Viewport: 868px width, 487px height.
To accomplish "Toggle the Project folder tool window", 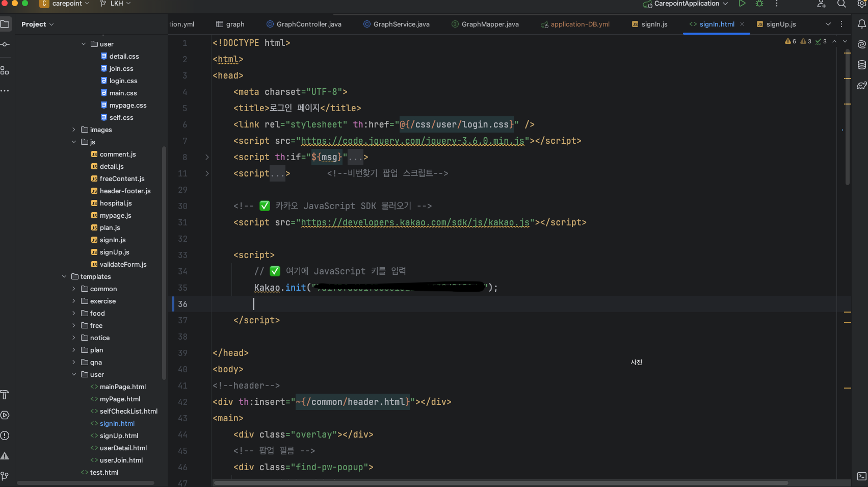I will click(5, 24).
